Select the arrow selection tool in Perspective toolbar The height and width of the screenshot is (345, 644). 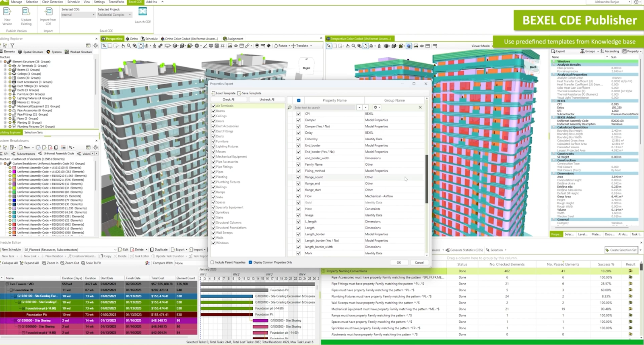104,46
